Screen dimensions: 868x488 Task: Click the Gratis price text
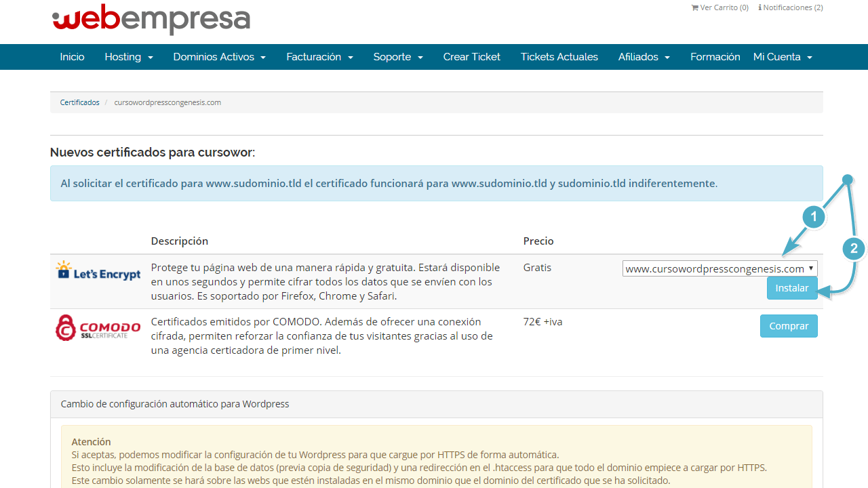(x=537, y=268)
